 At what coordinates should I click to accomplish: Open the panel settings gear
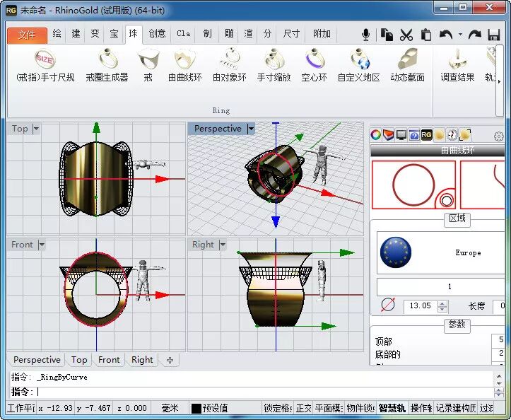point(498,136)
